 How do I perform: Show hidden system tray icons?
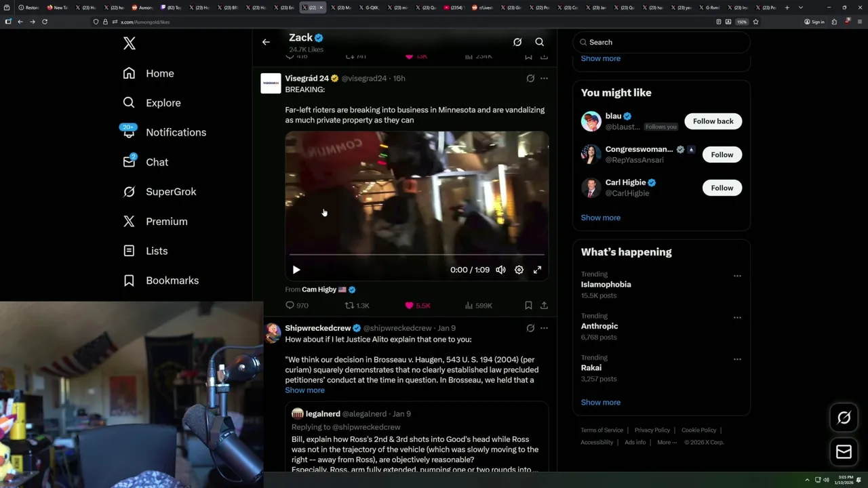pos(807,481)
